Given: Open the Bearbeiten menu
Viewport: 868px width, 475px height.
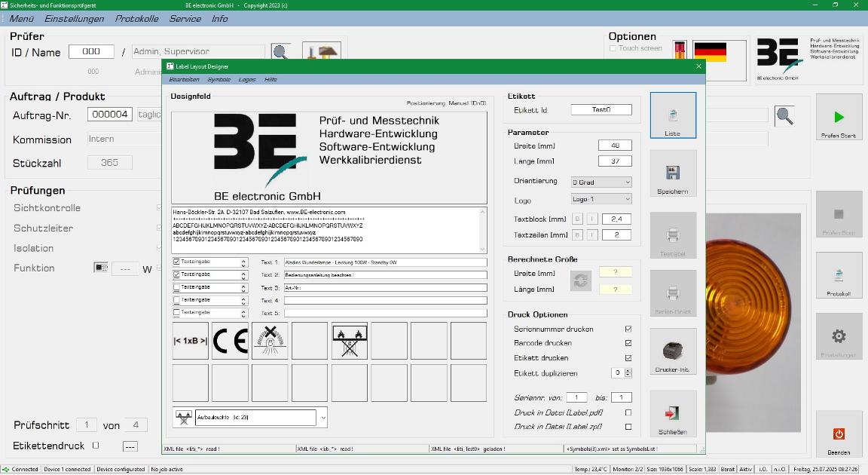Looking at the screenshot, I should pyautogui.click(x=184, y=79).
